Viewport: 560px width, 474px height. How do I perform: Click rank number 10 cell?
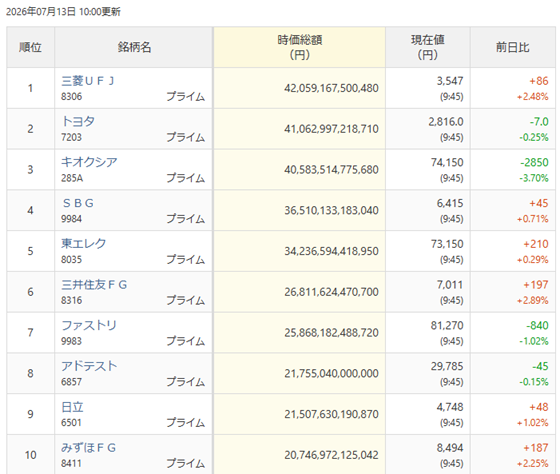tap(30, 455)
